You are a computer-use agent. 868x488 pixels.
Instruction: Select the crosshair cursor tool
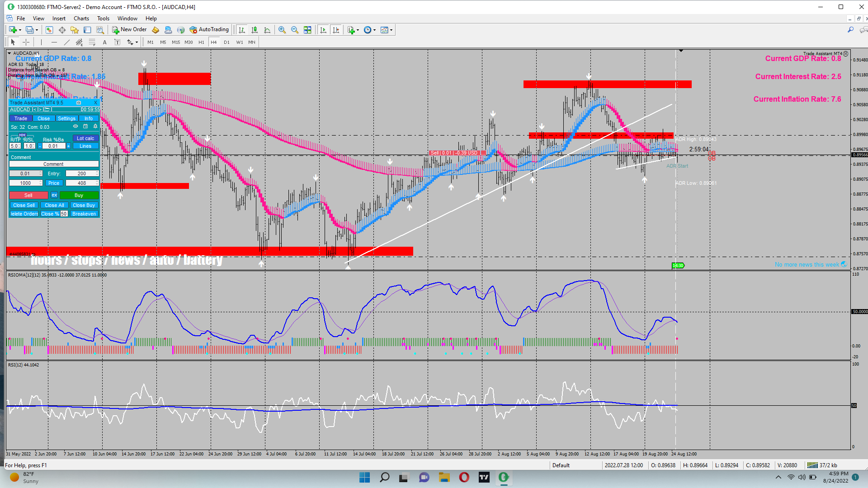point(26,42)
